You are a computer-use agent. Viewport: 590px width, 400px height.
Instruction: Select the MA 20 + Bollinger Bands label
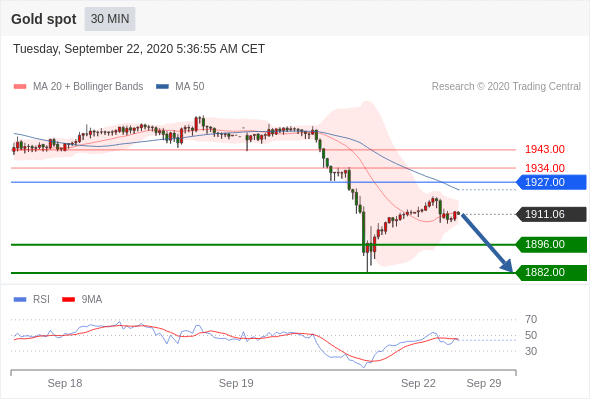[x=88, y=87]
